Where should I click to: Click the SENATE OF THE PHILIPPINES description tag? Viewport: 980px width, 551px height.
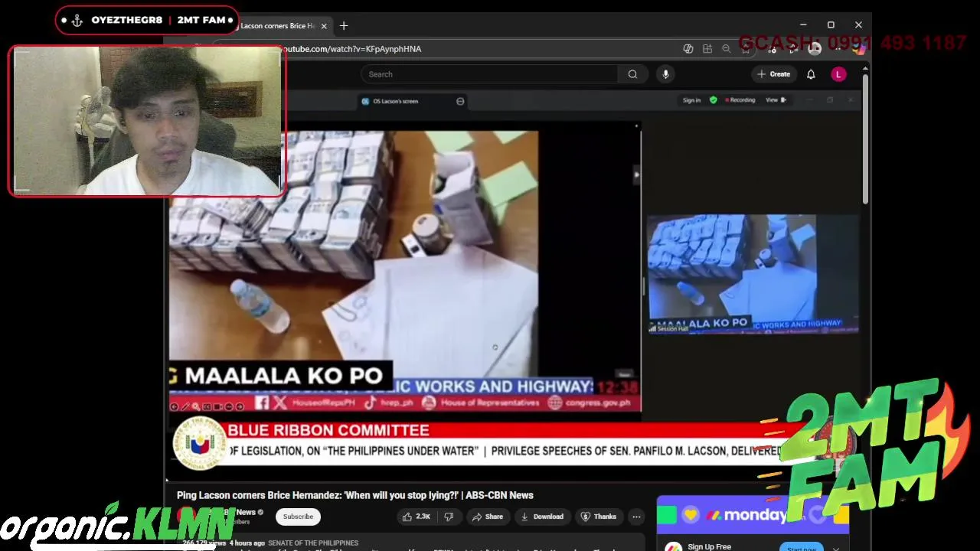pyautogui.click(x=313, y=543)
